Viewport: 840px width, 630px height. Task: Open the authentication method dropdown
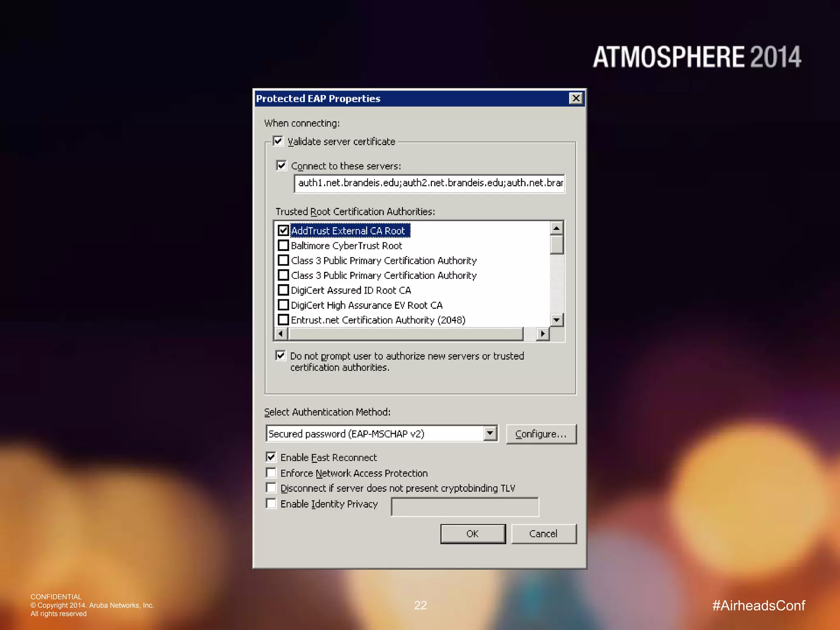pos(490,434)
